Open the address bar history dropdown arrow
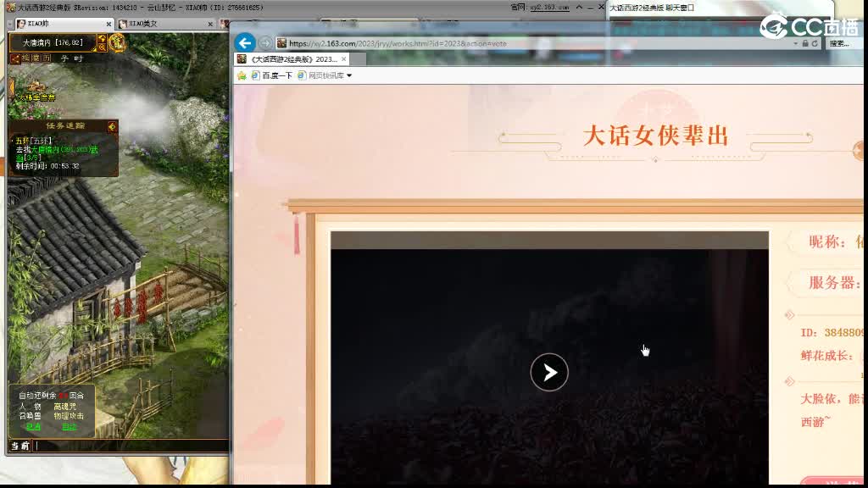The height and width of the screenshot is (488, 868). 795,44
